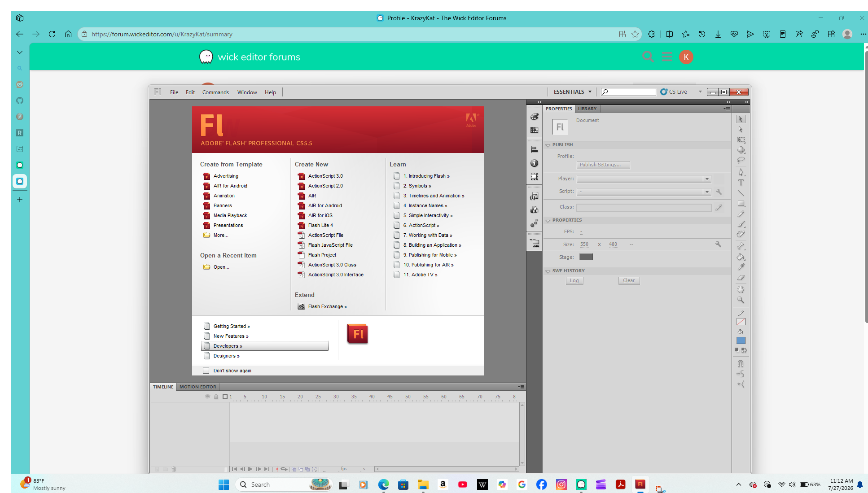Switch to the MOTION EDITOR tab
This screenshot has width=868, height=493.
pos(198,387)
